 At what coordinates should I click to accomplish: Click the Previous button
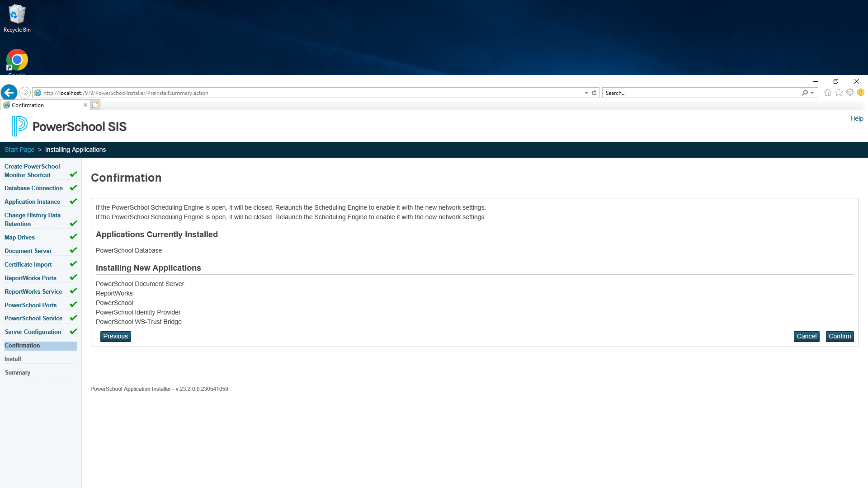tap(115, 337)
